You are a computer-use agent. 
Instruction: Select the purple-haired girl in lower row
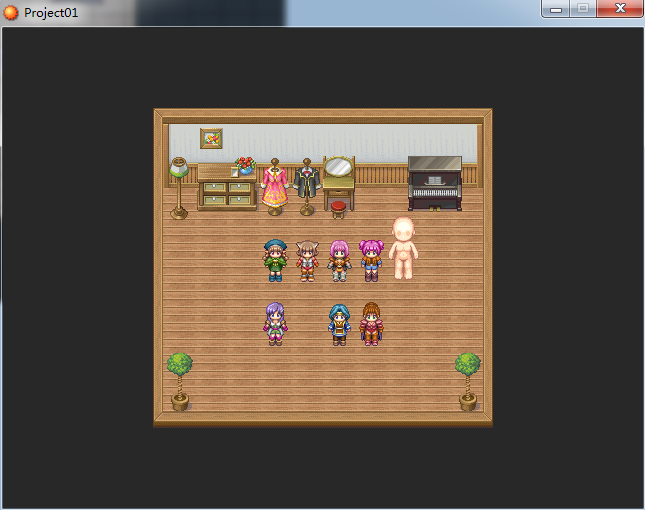[x=275, y=324]
